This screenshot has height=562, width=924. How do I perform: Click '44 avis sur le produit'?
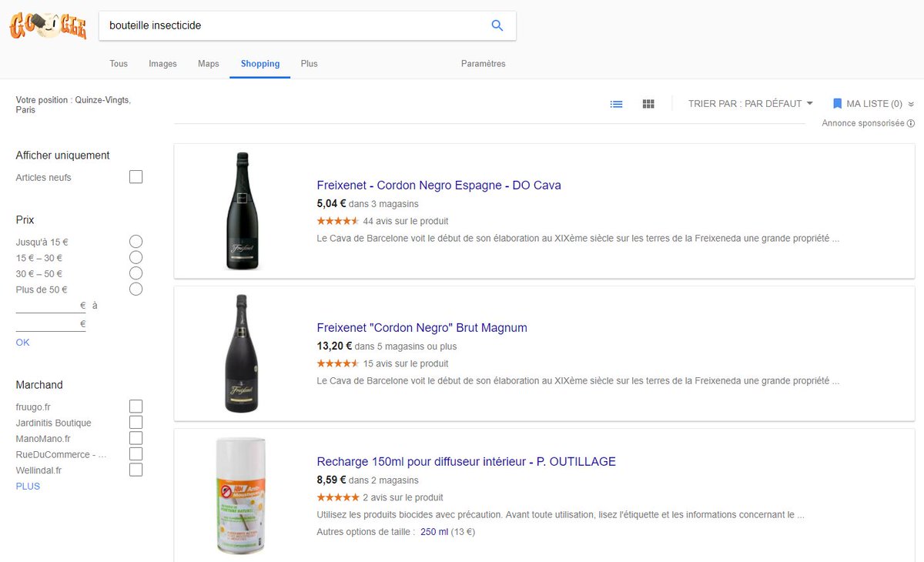[x=405, y=222]
